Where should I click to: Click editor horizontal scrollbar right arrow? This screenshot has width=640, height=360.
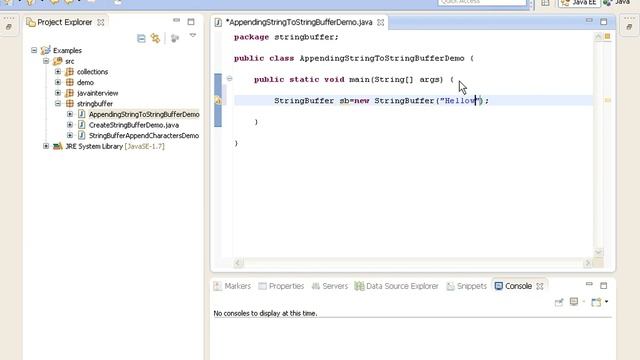click(588, 263)
